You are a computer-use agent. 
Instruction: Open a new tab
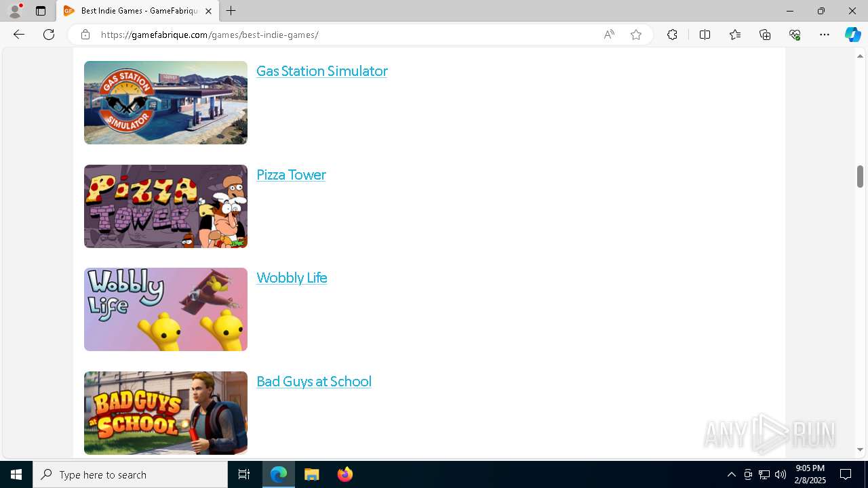[231, 11]
